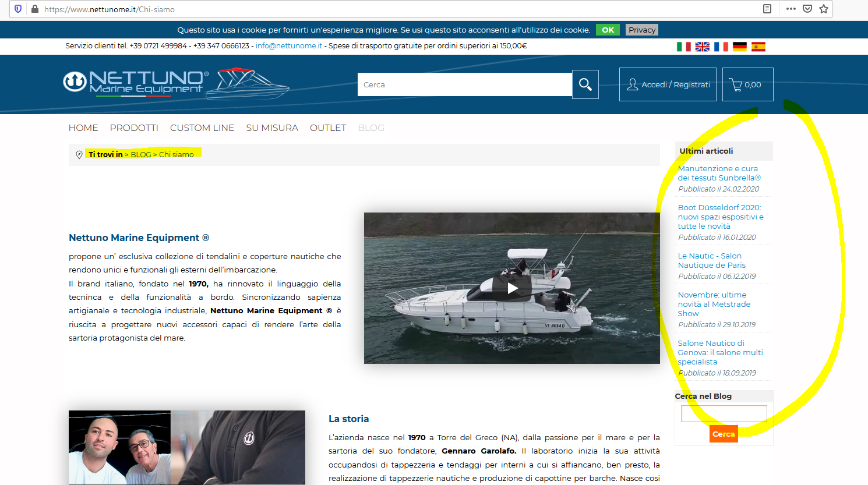Click date Pubblicato il 24.02.2020
The image size is (868, 485).
pyautogui.click(x=719, y=189)
